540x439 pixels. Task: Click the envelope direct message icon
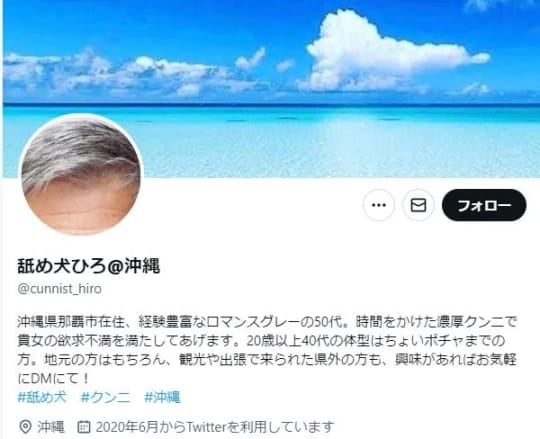[418, 205]
